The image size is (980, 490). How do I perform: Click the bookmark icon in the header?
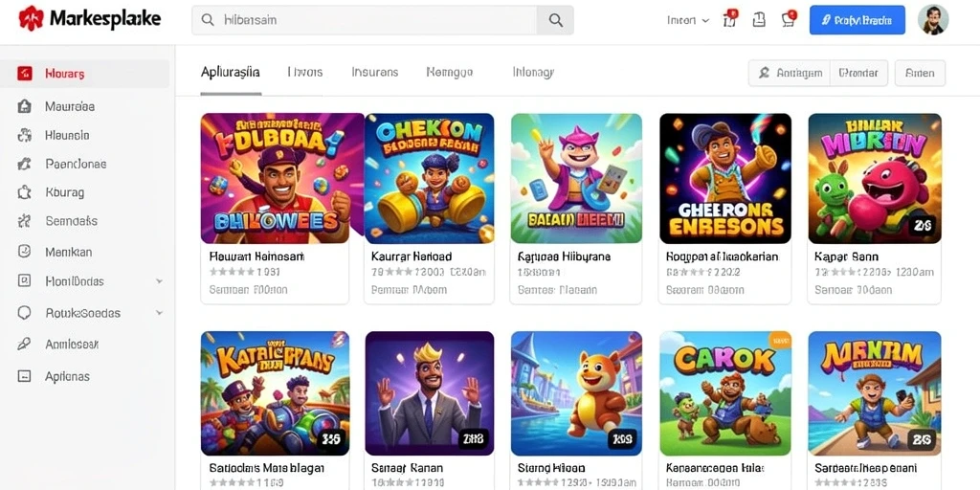(759, 20)
